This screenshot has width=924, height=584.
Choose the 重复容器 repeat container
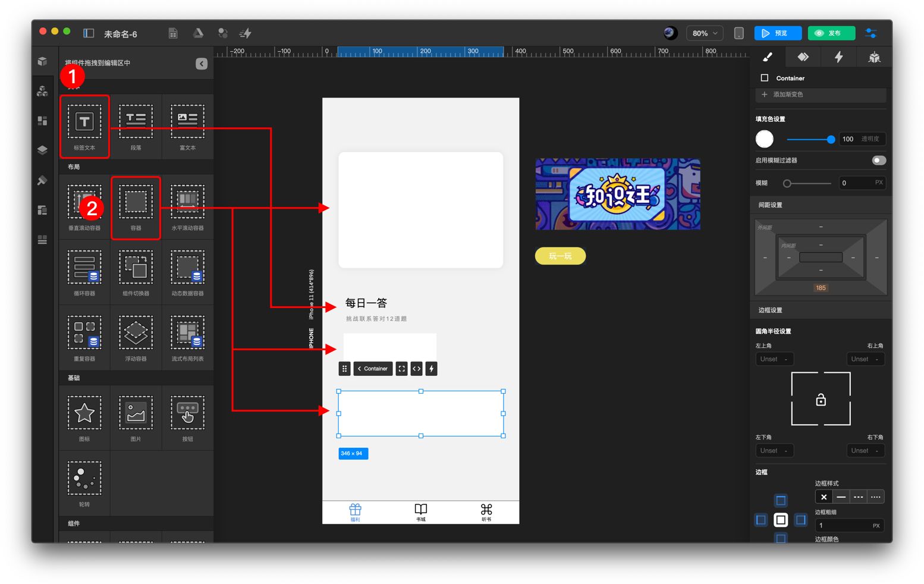(84, 338)
